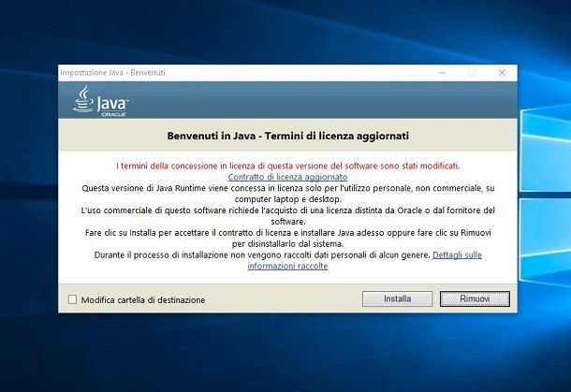Screen dimensions: 571x392
Task: Click the window title Impostazione Java - Benvenuti
Action: coord(112,72)
